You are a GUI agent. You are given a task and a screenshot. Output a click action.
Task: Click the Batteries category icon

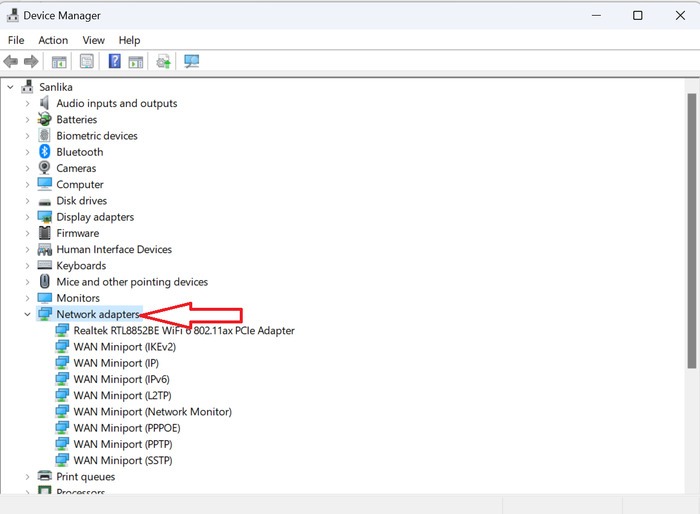[45, 119]
